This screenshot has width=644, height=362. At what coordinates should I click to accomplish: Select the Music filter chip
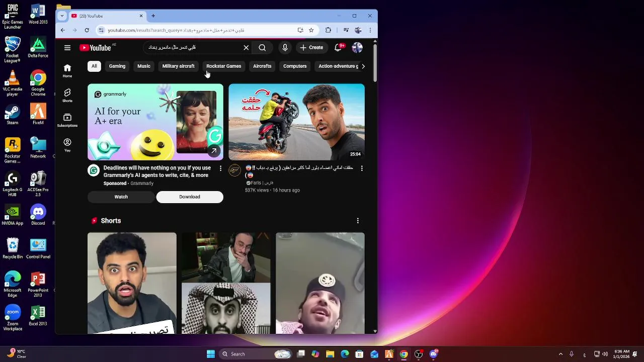click(144, 66)
